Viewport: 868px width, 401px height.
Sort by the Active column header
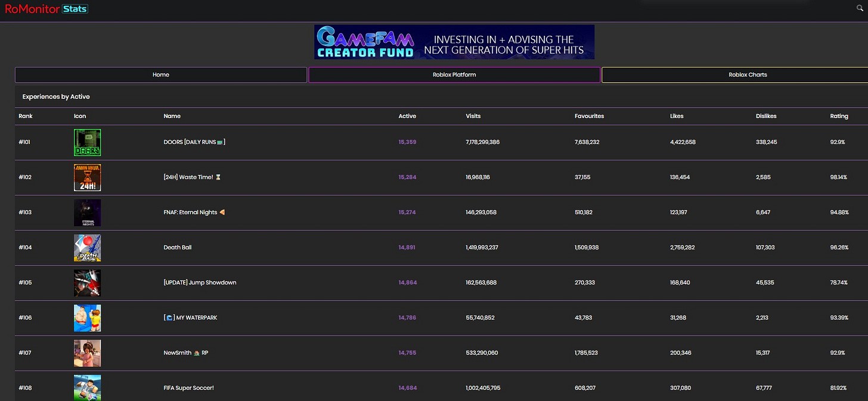407,116
